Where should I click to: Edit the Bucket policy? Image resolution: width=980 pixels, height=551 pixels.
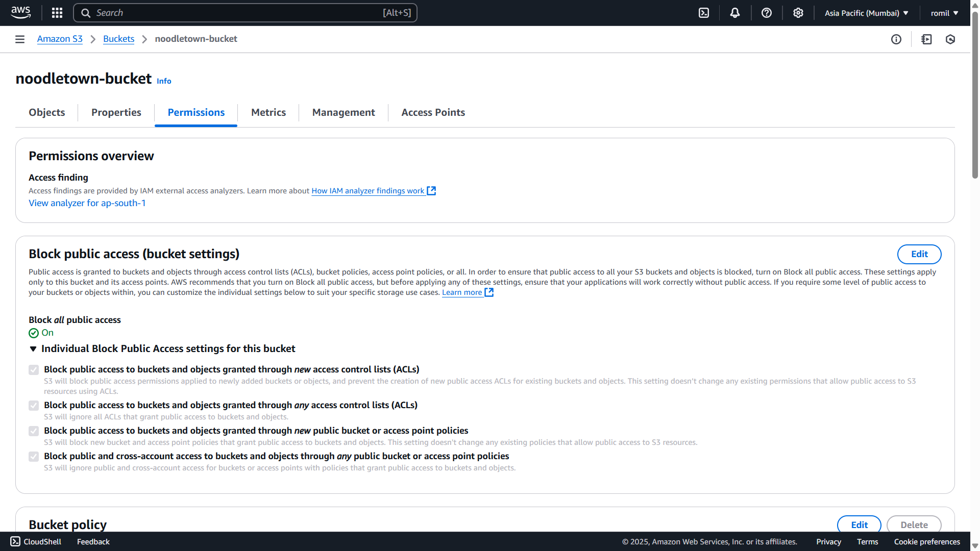(859, 524)
